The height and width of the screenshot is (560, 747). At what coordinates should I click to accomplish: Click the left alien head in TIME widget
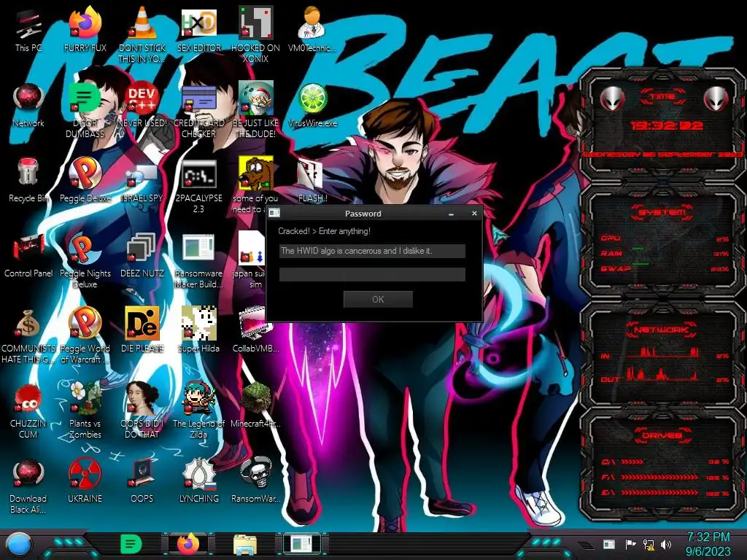[x=612, y=99]
